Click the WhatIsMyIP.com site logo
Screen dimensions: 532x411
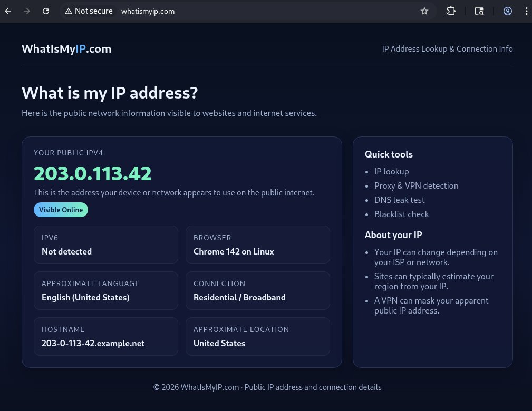point(66,49)
